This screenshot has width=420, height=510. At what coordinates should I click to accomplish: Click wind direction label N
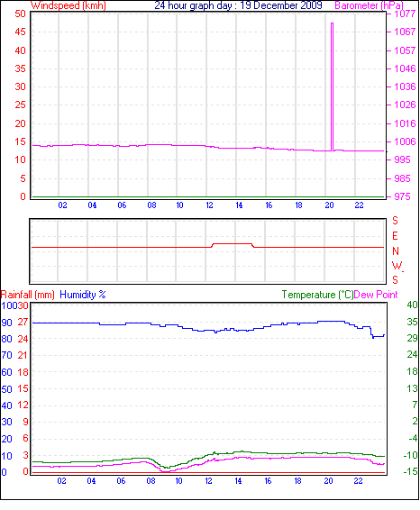pos(396,251)
